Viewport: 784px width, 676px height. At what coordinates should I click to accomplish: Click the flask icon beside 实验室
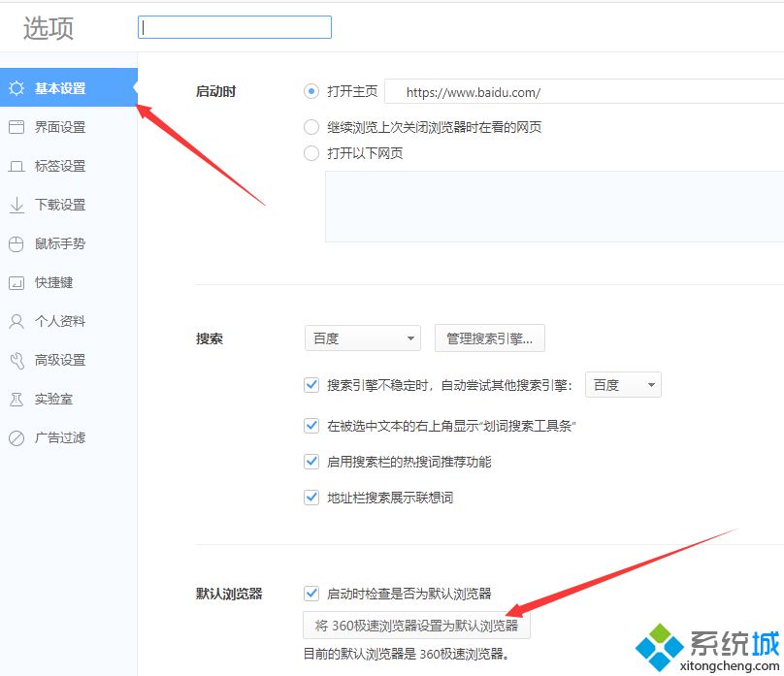[x=16, y=399]
